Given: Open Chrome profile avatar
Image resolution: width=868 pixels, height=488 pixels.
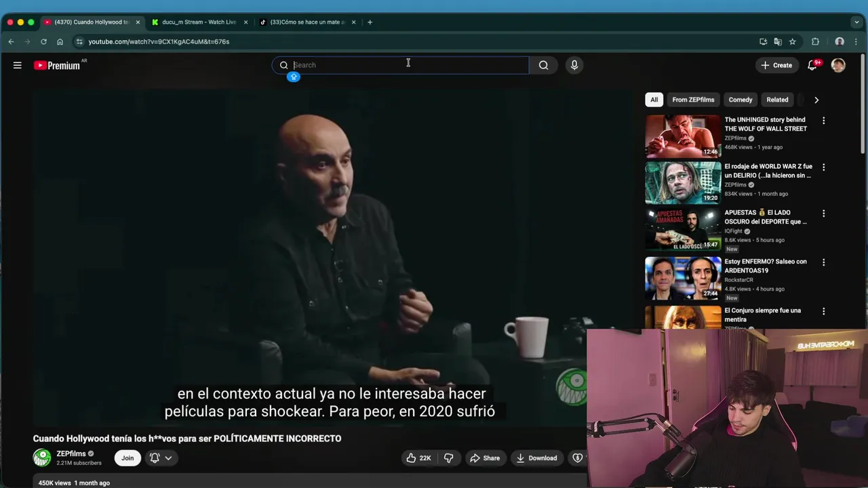Looking at the screenshot, I should [x=840, y=41].
